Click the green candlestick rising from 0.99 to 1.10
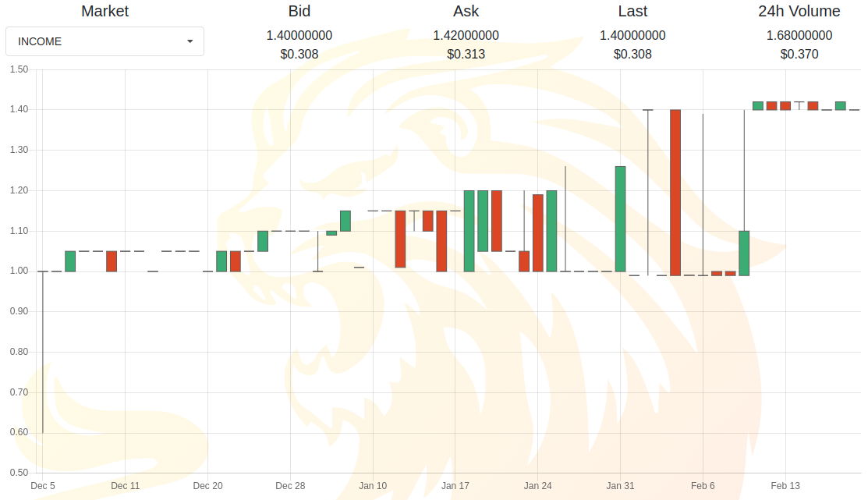The width and height of the screenshot is (868, 500). tap(744, 253)
